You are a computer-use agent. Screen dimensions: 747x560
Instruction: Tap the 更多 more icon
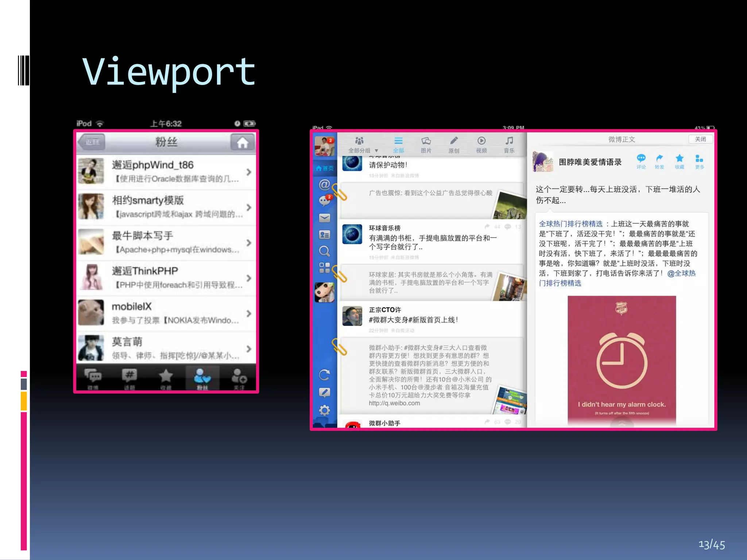click(x=699, y=162)
